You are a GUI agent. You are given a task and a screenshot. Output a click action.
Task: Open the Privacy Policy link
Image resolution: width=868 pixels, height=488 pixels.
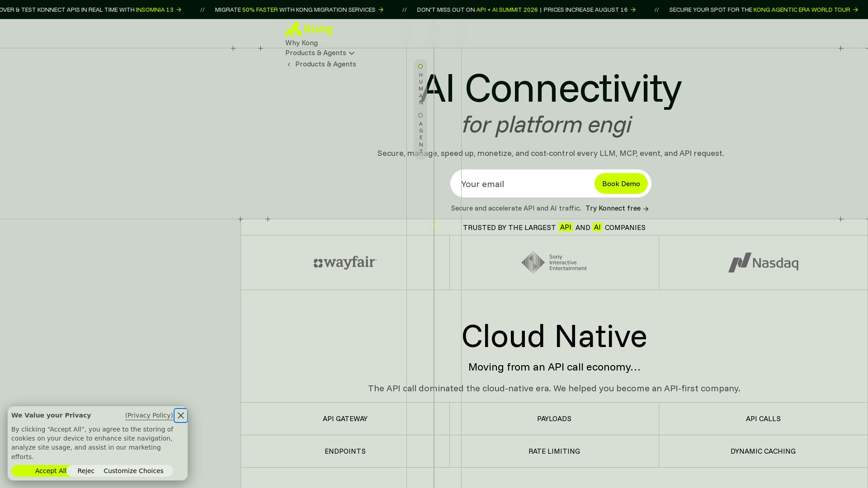pyautogui.click(x=149, y=415)
